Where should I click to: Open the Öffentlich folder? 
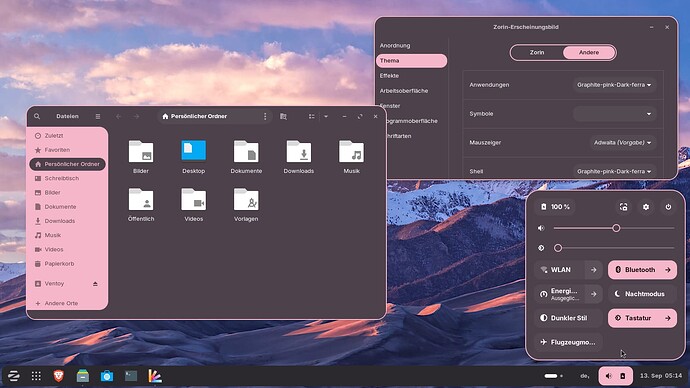click(141, 200)
